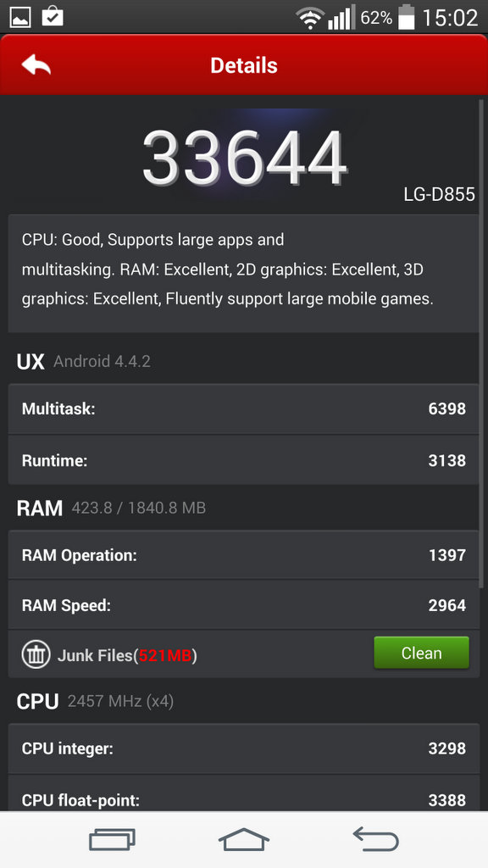Open recent apps from the navigation bar
The width and height of the screenshot is (488, 868).
tap(113, 839)
